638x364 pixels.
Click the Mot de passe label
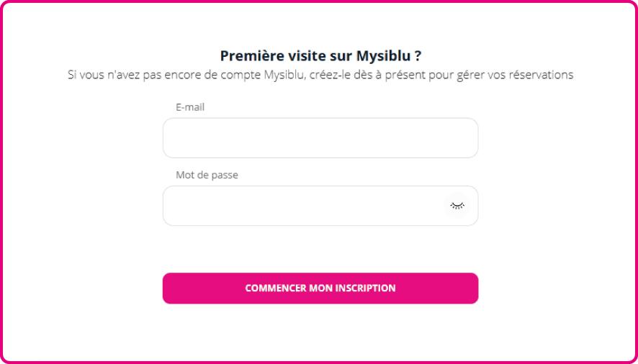(x=207, y=175)
